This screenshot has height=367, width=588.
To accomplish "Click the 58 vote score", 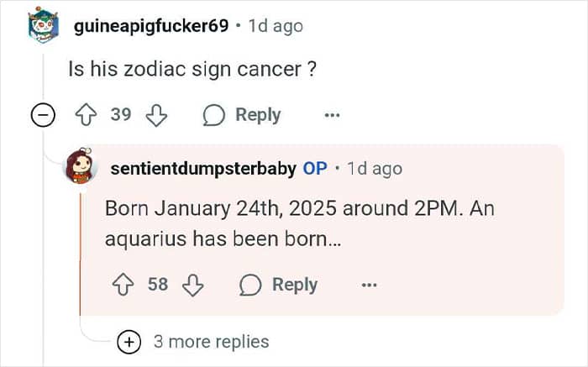I will [x=158, y=285].
